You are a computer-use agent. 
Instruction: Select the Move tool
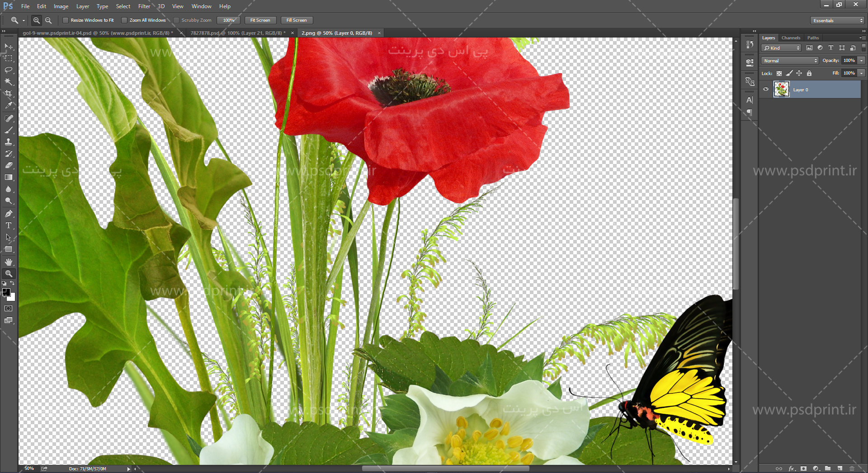[9, 47]
